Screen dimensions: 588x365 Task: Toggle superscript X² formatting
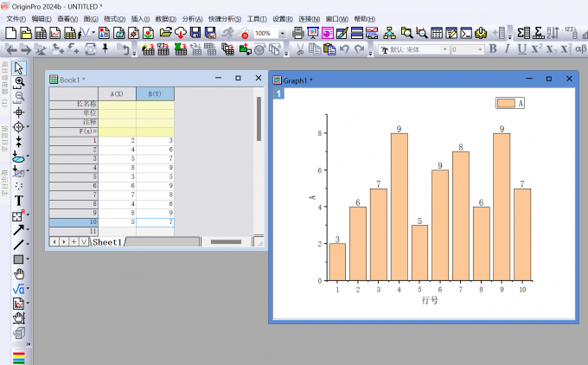(537, 49)
